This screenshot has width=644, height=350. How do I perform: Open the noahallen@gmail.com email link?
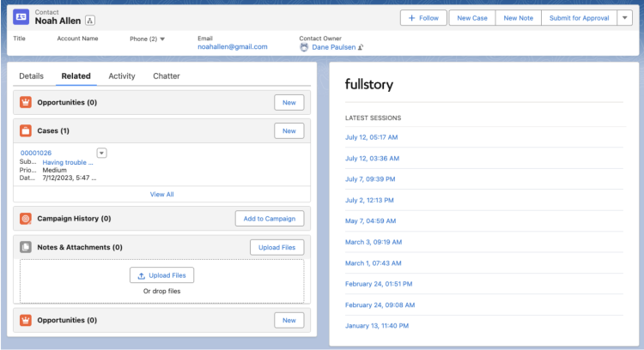point(233,47)
